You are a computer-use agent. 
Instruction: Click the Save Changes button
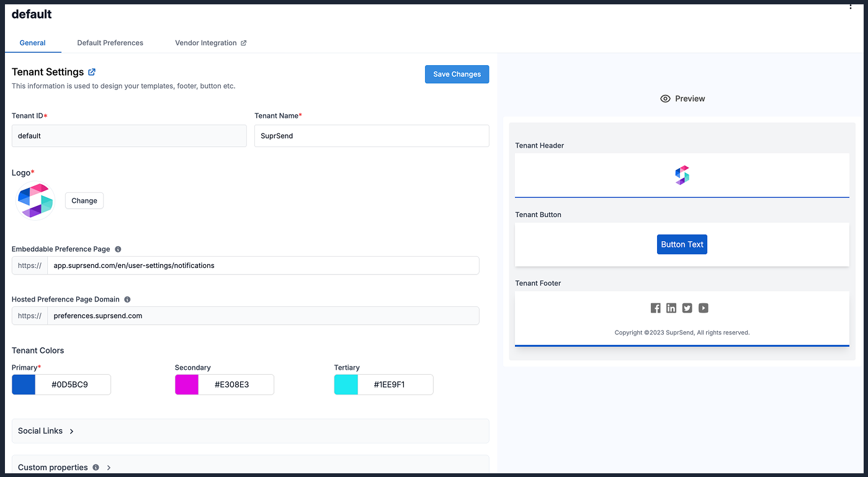pyautogui.click(x=457, y=74)
